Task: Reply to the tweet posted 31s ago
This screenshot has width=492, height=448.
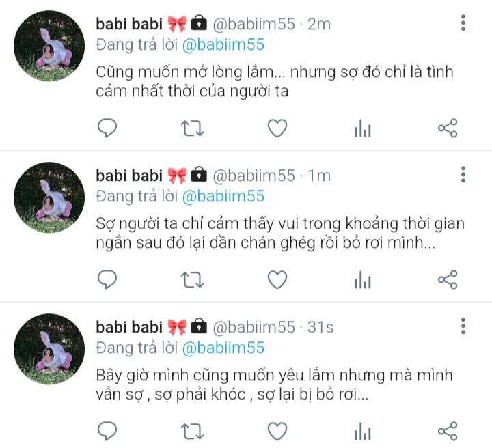Action: [107, 431]
